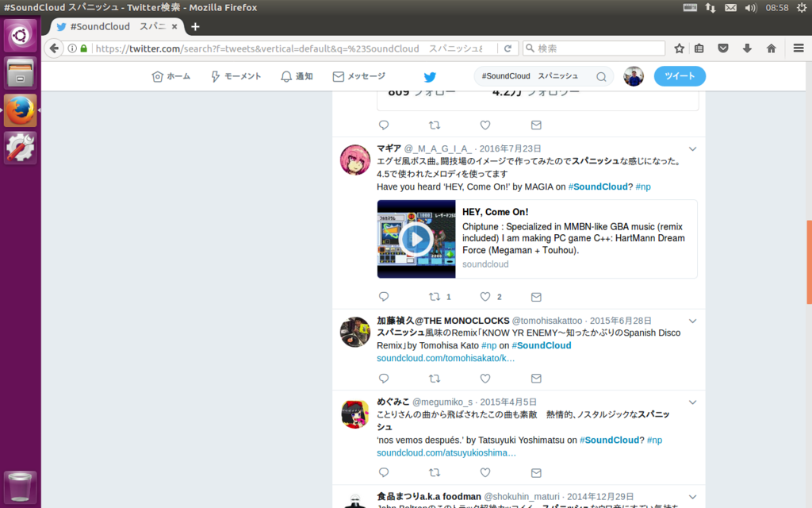This screenshot has width=812, height=508.
Task: Show bookmarks list icon in toolbar
Action: (x=699, y=48)
